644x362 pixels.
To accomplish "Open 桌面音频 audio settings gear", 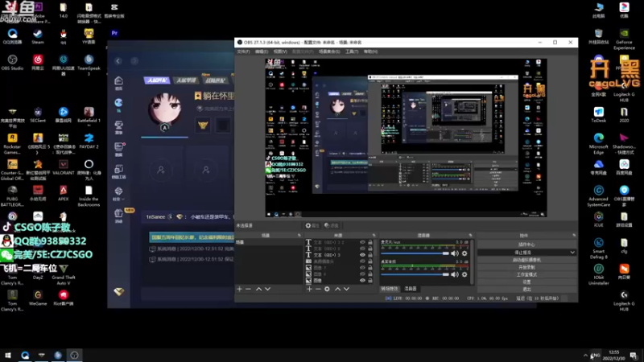I will tap(464, 274).
